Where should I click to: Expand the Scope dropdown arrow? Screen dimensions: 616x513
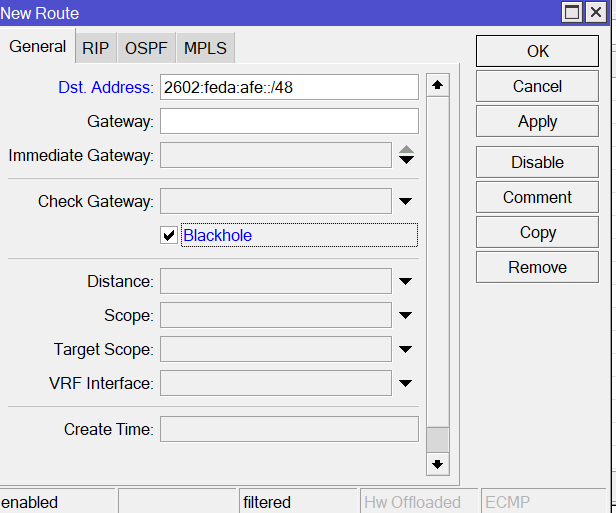tap(405, 315)
